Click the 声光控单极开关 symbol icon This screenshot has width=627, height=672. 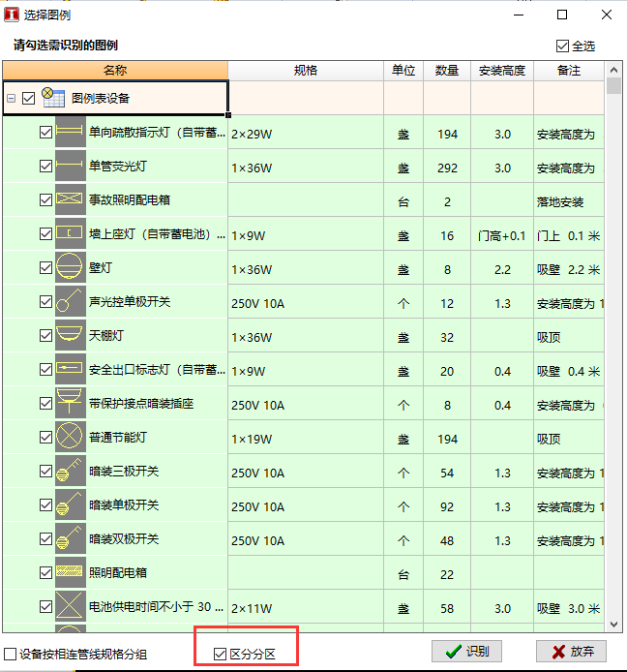pos(71,302)
